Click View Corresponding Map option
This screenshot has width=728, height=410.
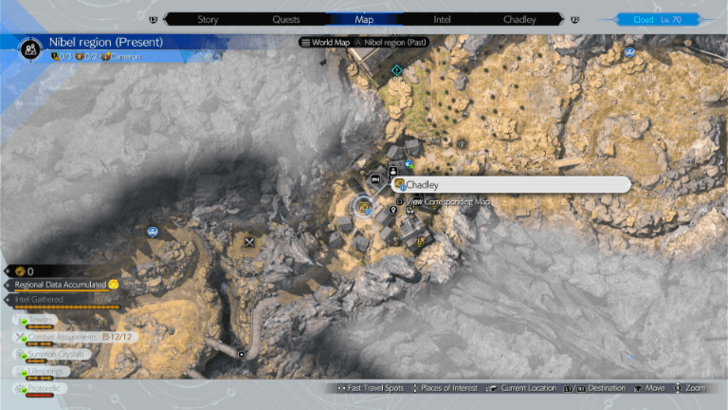[x=448, y=202]
